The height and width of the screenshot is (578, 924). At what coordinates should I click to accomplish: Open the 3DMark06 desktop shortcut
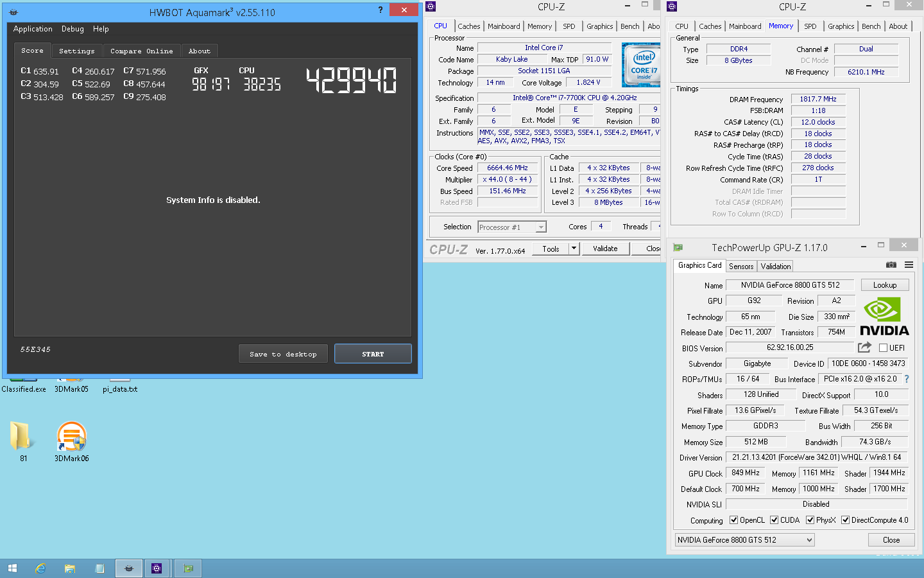[x=71, y=442]
